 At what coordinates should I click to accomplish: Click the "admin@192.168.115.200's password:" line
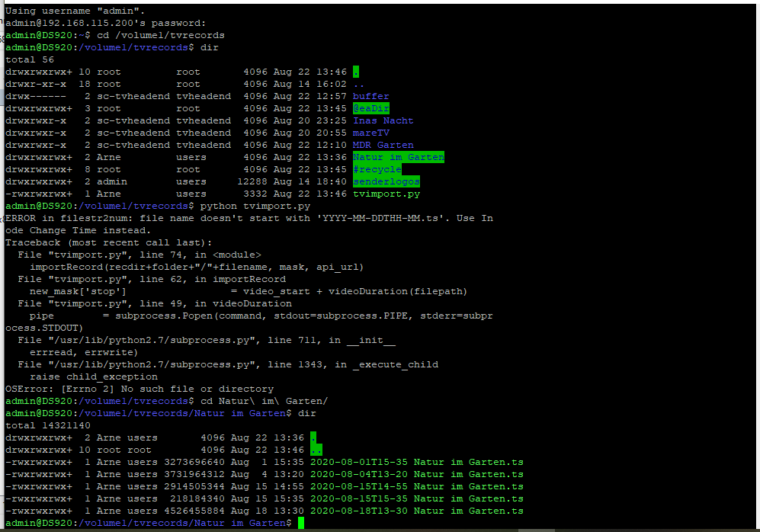coord(106,23)
